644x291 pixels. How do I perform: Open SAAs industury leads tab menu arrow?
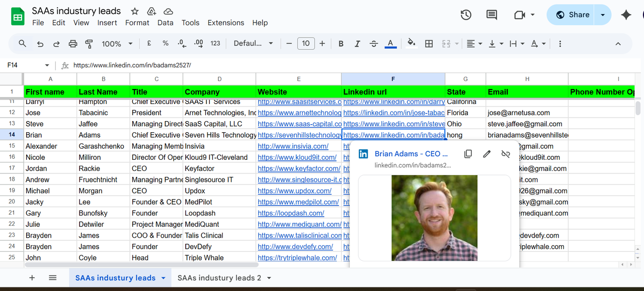pyautogui.click(x=163, y=278)
